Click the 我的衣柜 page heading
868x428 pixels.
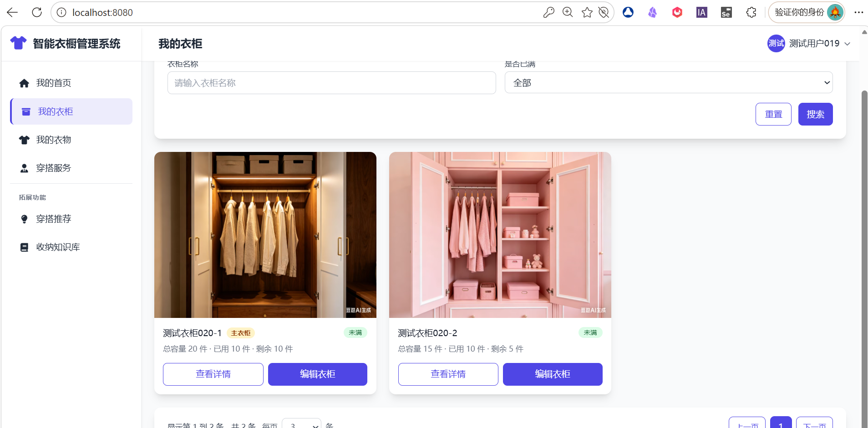tap(180, 44)
